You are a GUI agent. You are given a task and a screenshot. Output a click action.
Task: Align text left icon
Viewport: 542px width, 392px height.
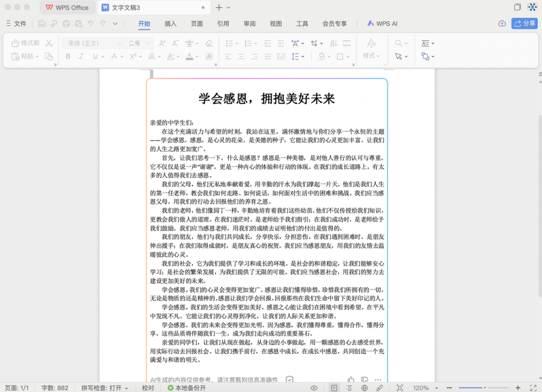coord(228,56)
